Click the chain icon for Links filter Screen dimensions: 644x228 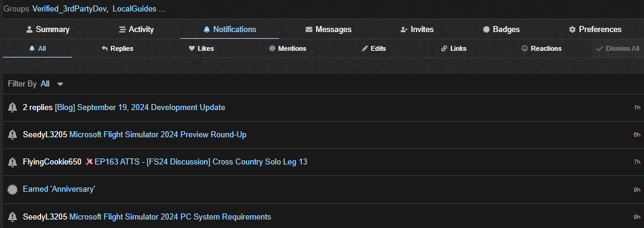pyautogui.click(x=444, y=48)
